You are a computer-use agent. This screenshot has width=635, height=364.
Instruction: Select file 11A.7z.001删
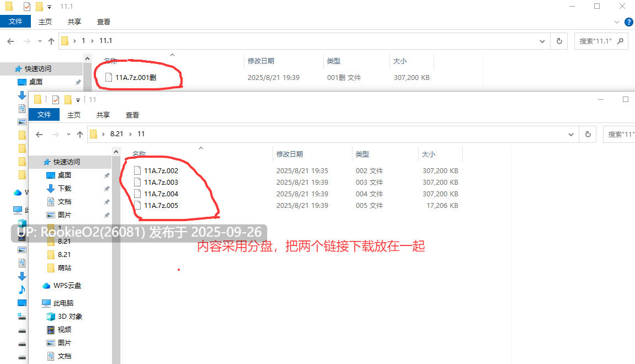136,77
